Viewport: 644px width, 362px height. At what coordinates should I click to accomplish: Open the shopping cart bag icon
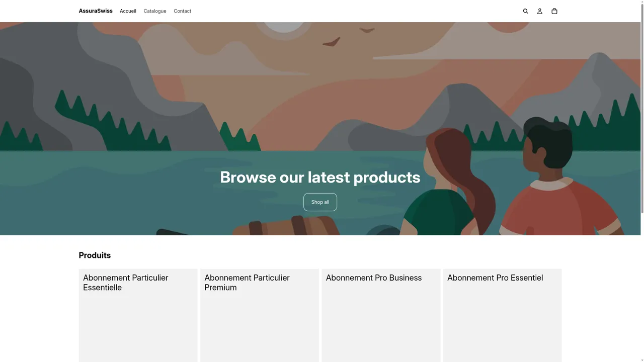click(x=554, y=11)
